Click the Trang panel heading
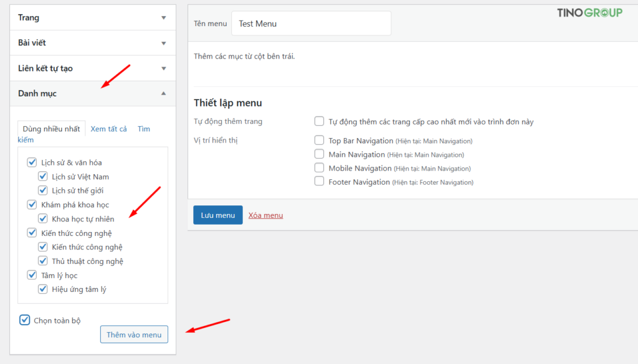 29,17
